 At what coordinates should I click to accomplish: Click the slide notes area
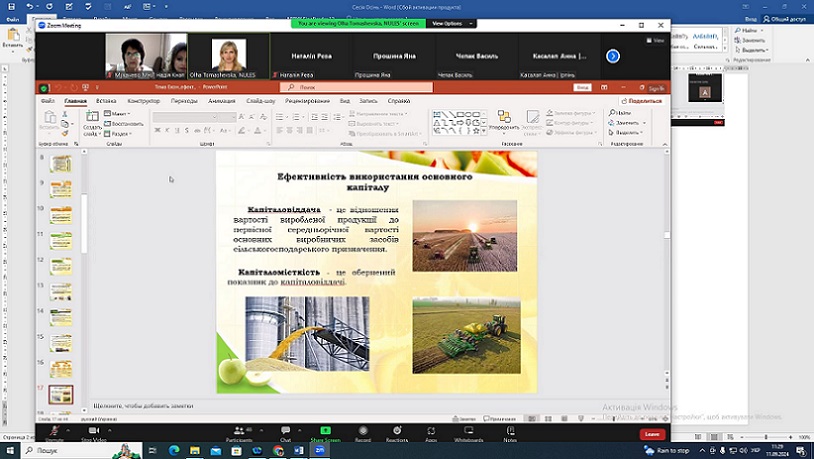pos(376,406)
